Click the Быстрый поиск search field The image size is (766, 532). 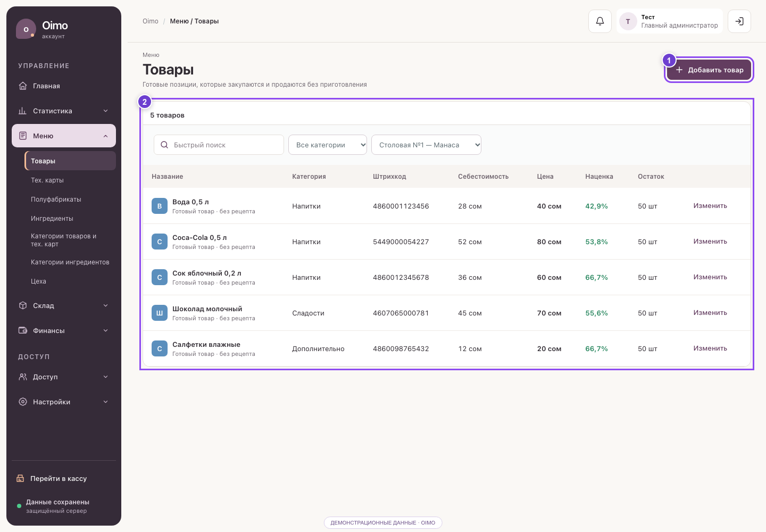click(219, 145)
